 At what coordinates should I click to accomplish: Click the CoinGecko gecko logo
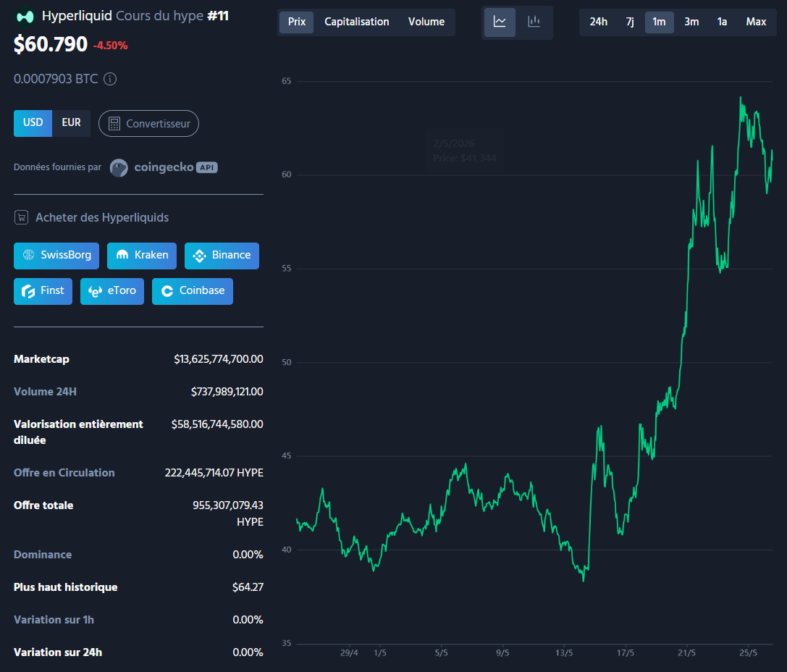119,167
